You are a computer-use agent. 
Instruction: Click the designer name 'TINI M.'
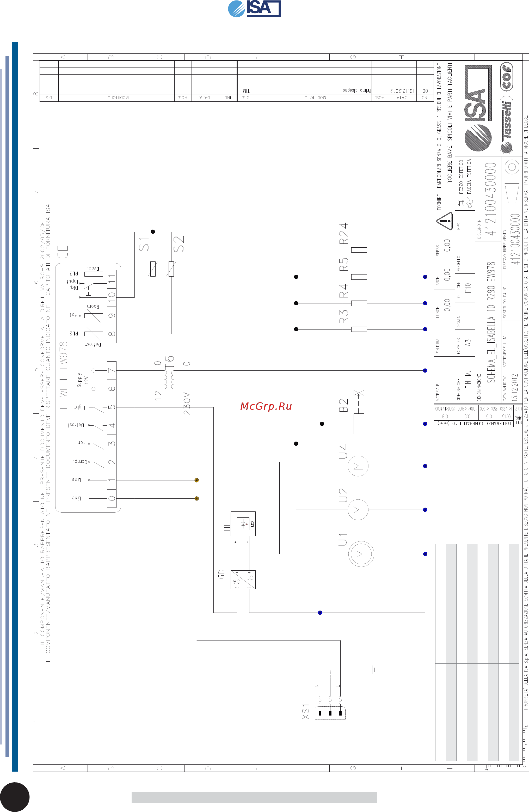tap(468, 379)
